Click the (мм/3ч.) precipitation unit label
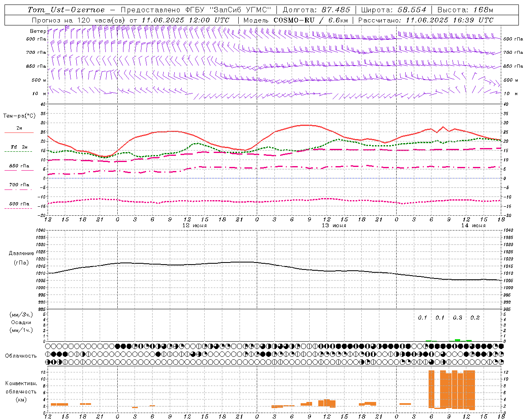Viewport: 525px width, 420px height. point(21,315)
